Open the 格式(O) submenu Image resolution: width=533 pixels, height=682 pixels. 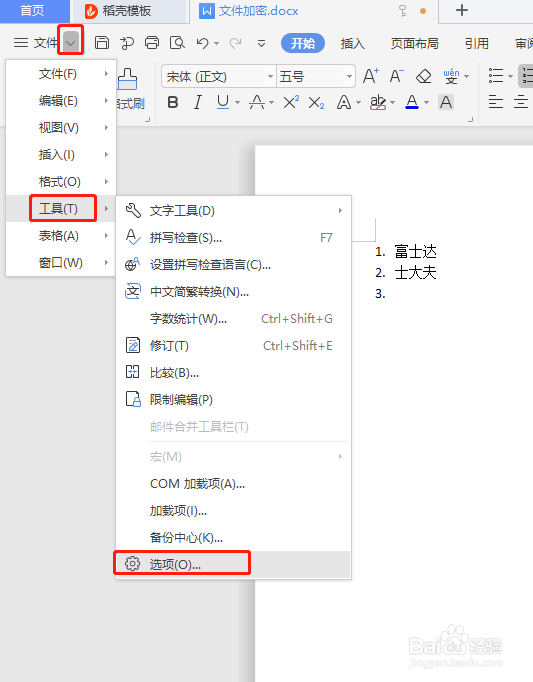click(61, 182)
